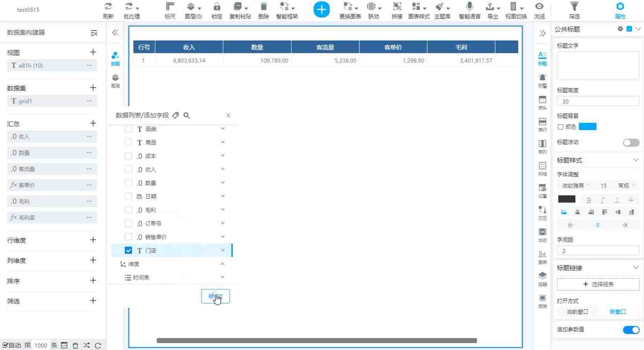Check the 日期 field checkbox
The height and width of the screenshot is (350, 644).
point(128,196)
